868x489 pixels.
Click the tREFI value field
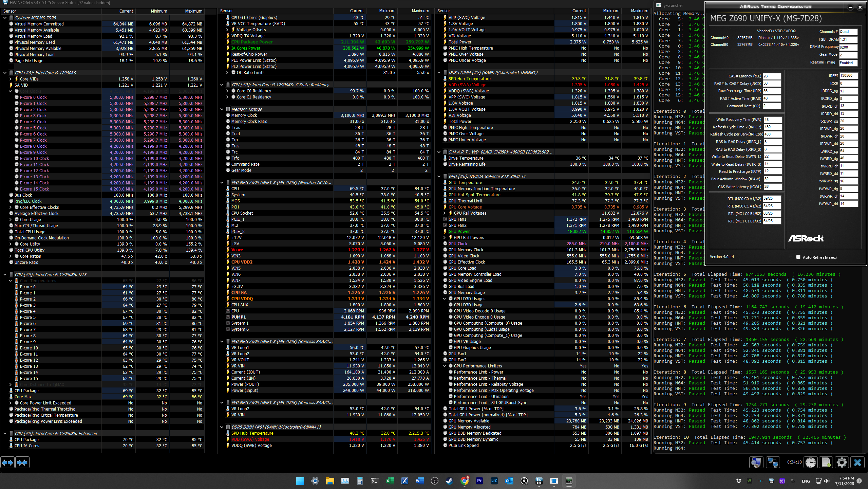[x=849, y=76]
